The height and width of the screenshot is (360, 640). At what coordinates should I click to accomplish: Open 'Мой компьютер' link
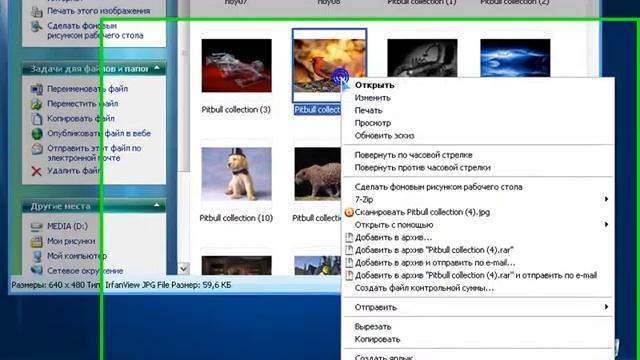[x=77, y=256]
